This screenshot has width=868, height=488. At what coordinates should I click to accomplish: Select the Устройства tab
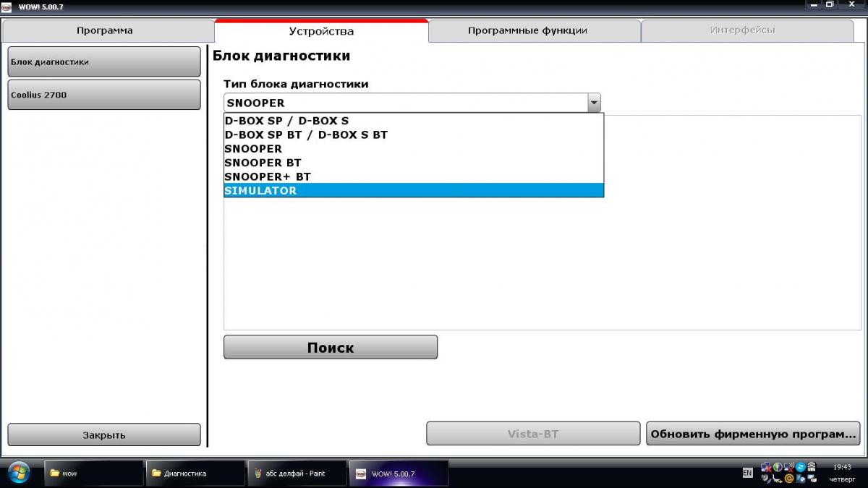coord(321,30)
